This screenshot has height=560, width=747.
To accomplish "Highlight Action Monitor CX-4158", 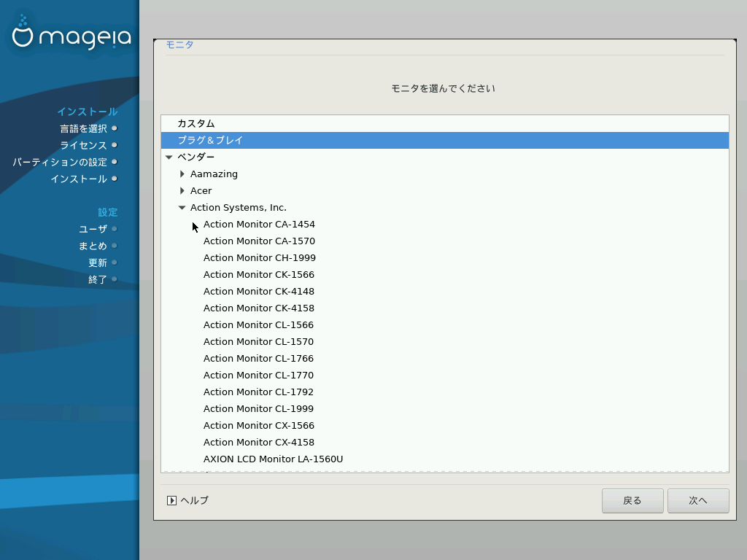I will tap(259, 443).
